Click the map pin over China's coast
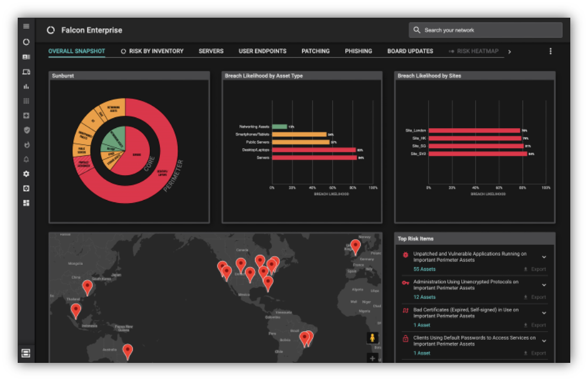Image resolution: width=588 pixels, height=380 pixels. pos(87,288)
